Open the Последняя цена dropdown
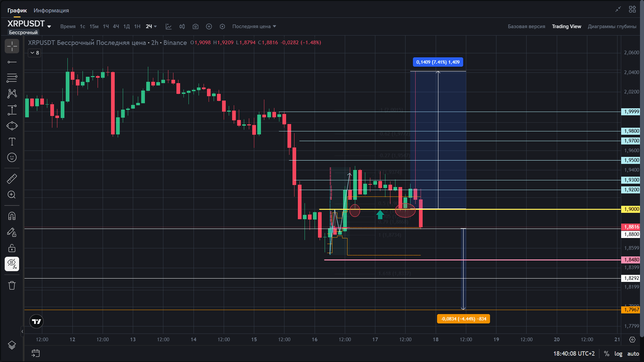 (x=254, y=26)
